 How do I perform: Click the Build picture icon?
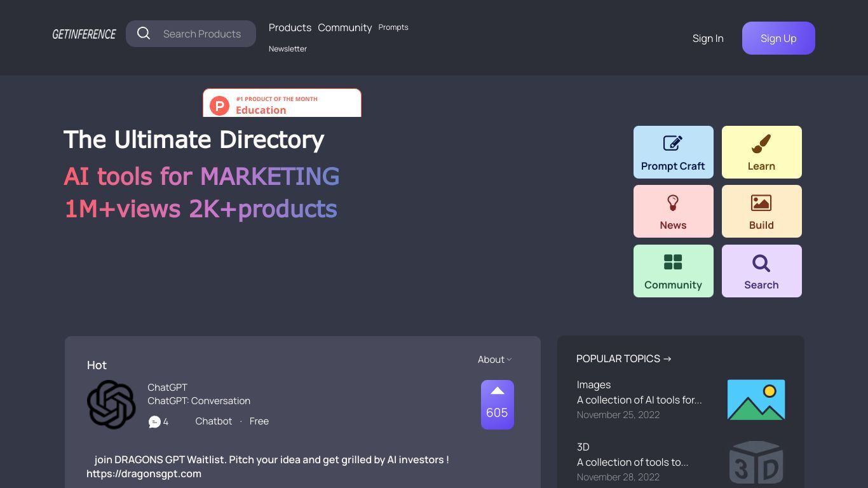coord(761,203)
